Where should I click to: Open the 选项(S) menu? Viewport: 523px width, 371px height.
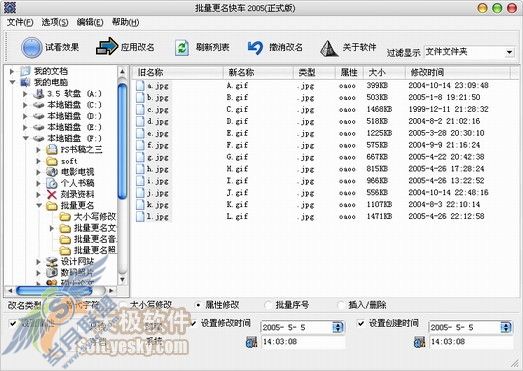click(x=55, y=22)
